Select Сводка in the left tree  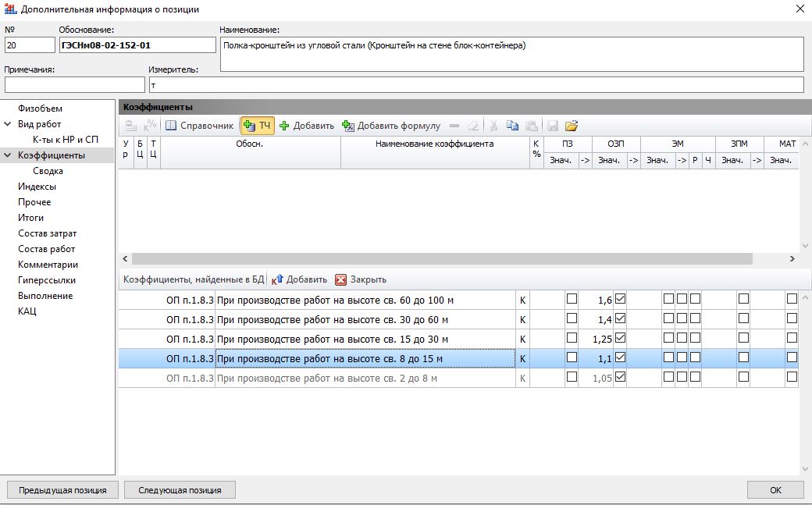tap(48, 170)
